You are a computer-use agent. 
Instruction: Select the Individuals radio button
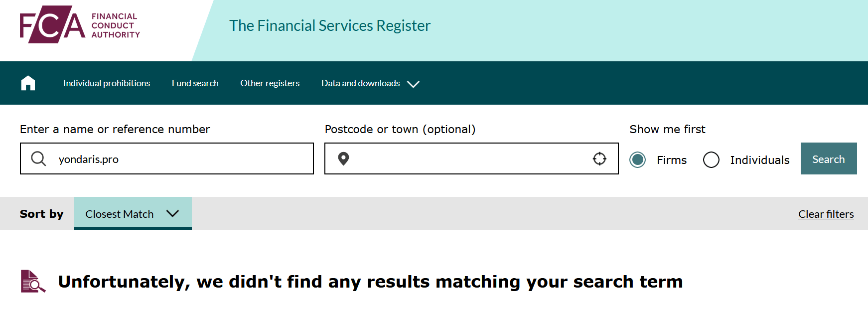tap(711, 159)
